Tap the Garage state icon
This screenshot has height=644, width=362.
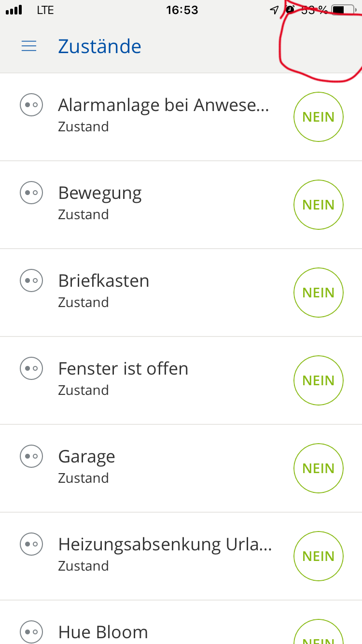pyautogui.click(x=31, y=456)
